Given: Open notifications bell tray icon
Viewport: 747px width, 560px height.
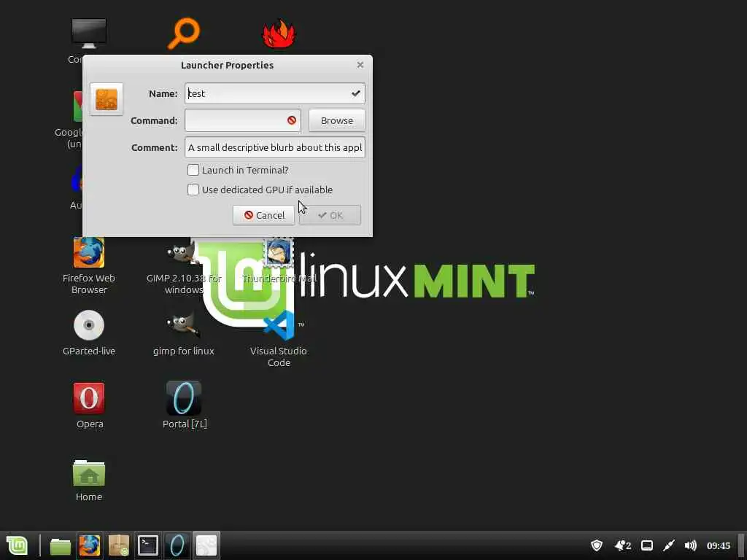Looking at the screenshot, I should point(623,545).
